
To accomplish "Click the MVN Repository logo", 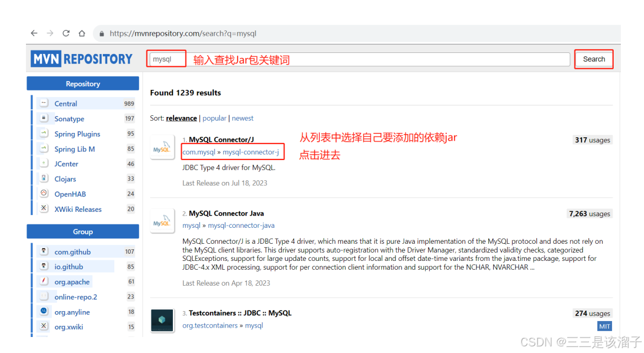I will pos(81,59).
